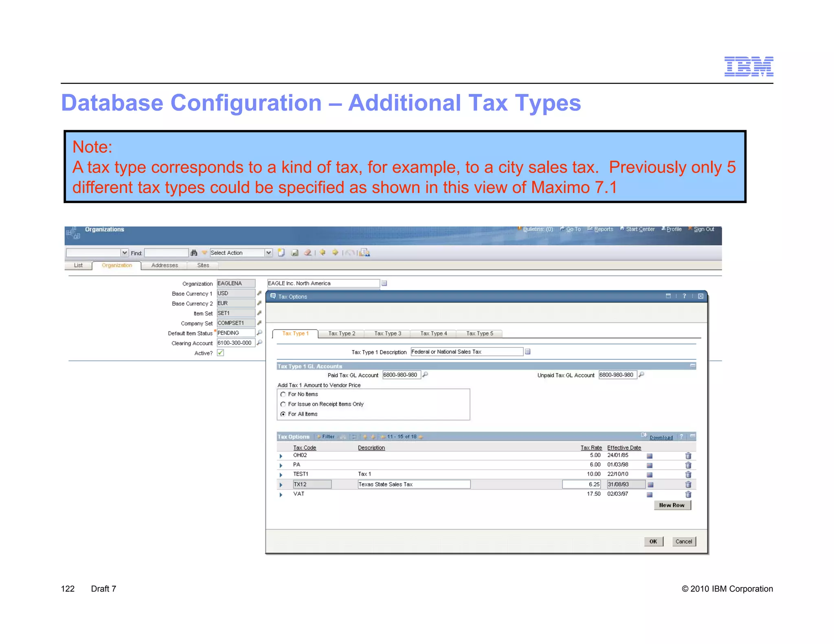Click the Save floppy disk icon
Image resolution: width=834 pixels, height=644 pixels.
coord(294,253)
